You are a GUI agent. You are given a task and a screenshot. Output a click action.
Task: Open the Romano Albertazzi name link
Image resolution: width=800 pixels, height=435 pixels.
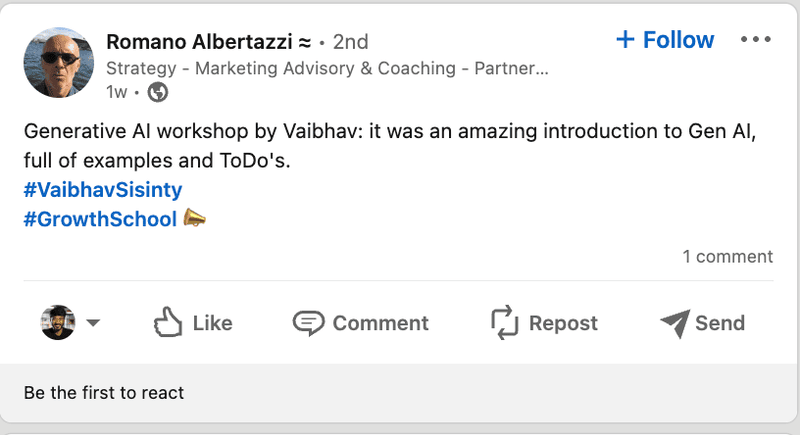tap(198, 42)
